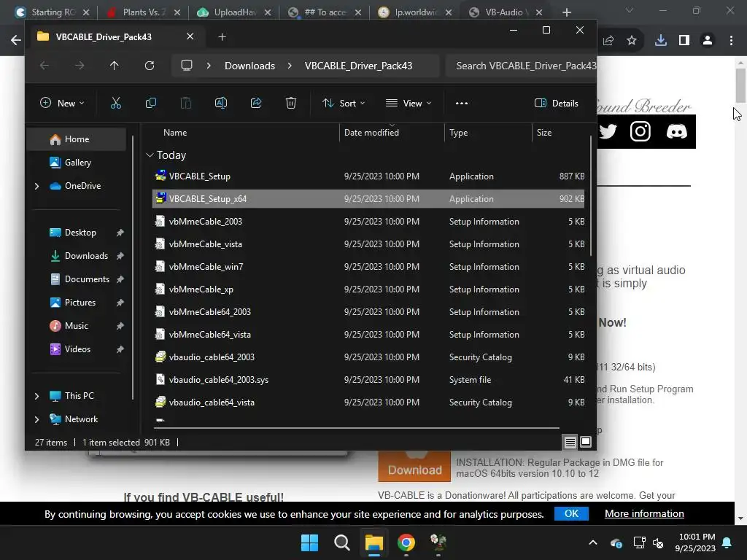Open the New item dropdown
This screenshot has height=560, width=747.
point(62,103)
